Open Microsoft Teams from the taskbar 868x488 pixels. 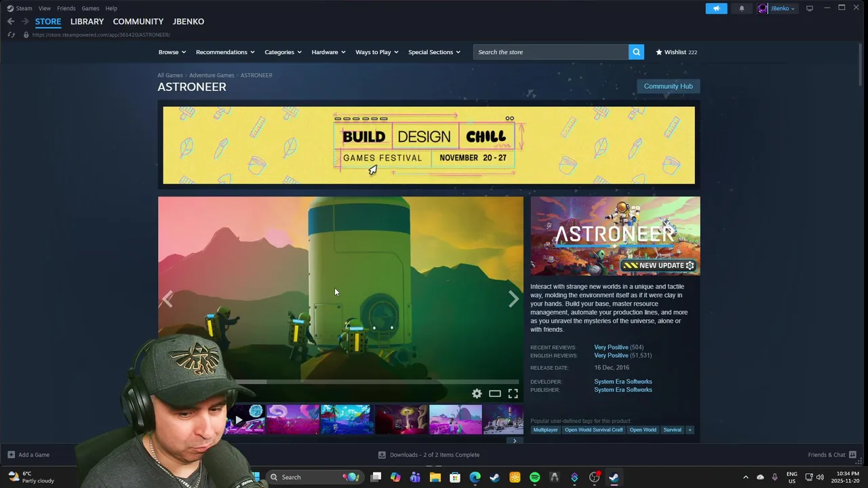(415, 477)
